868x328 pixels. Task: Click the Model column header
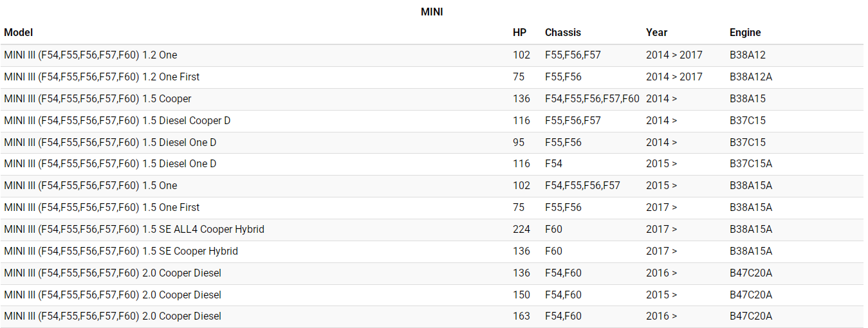coord(18,32)
